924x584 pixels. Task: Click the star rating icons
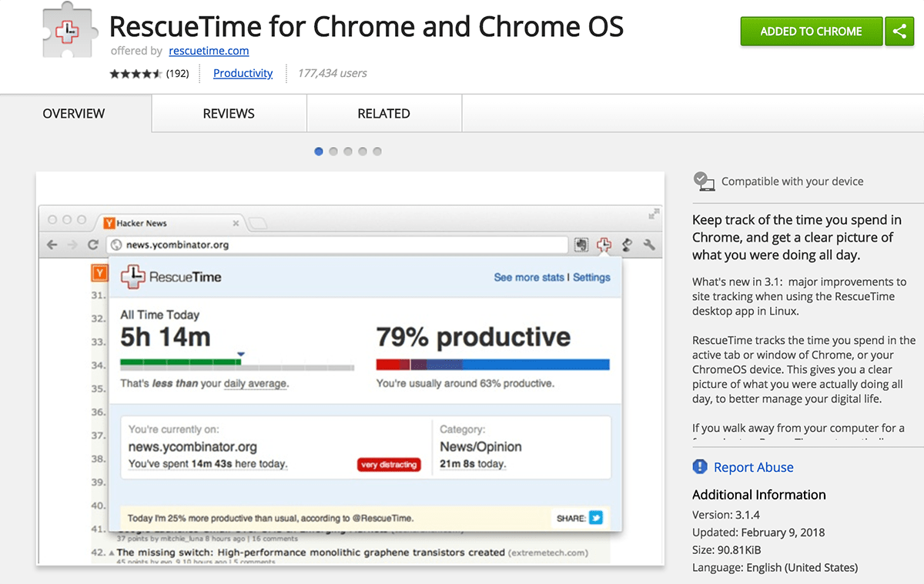pyautogui.click(x=136, y=74)
